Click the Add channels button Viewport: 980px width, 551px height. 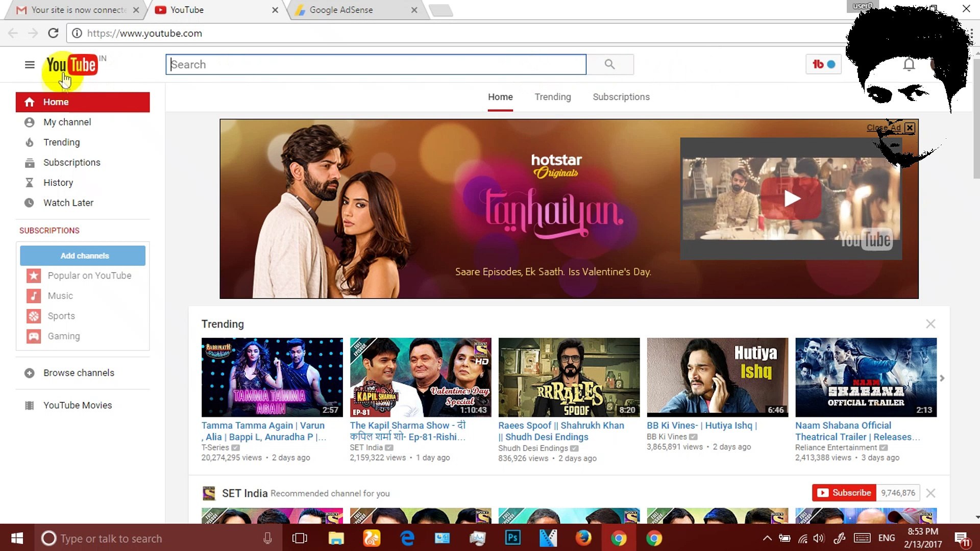point(83,256)
